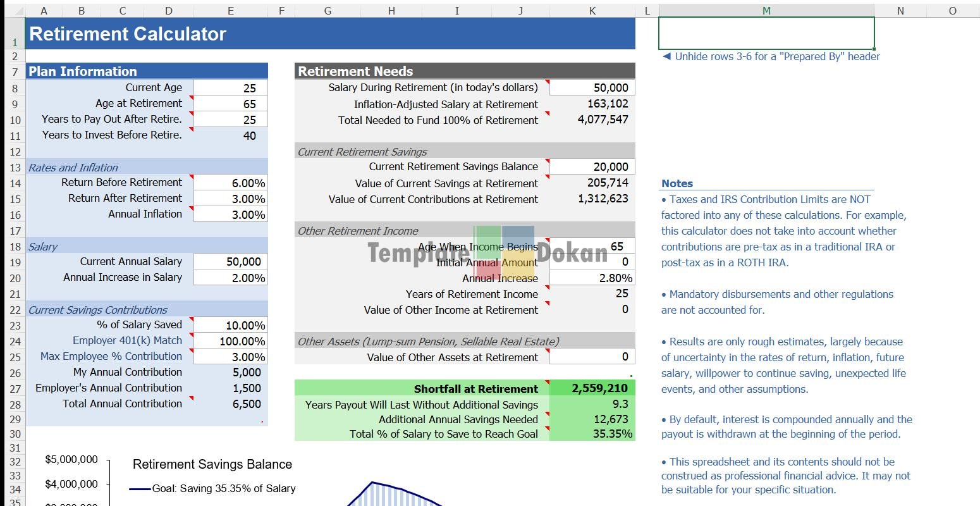Click the Salary During Retirement input cell
Screen dimensions: 980x506
coord(592,88)
